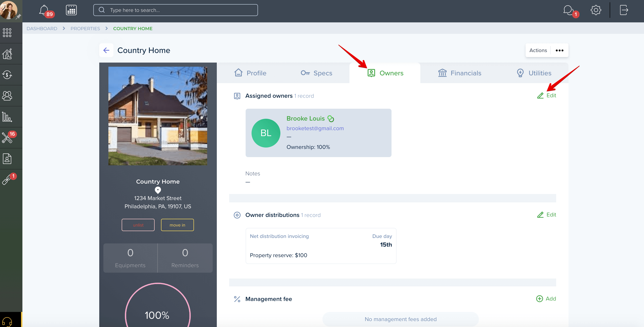The width and height of the screenshot is (644, 327).
Task: Open the contacts people icon in sidebar
Action: (x=7, y=96)
